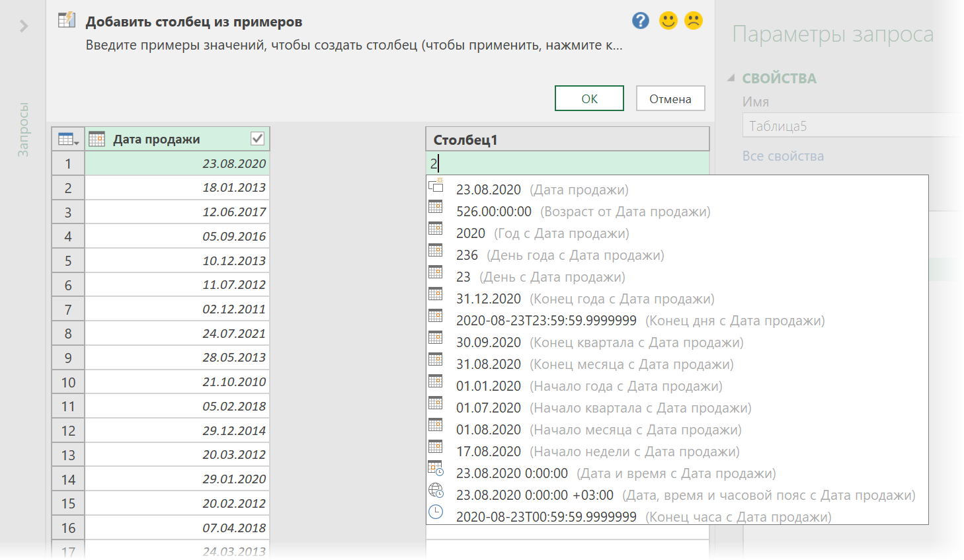
Task: Click the clock icon beside Конец часа suggestion
Action: (x=436, y=512)
